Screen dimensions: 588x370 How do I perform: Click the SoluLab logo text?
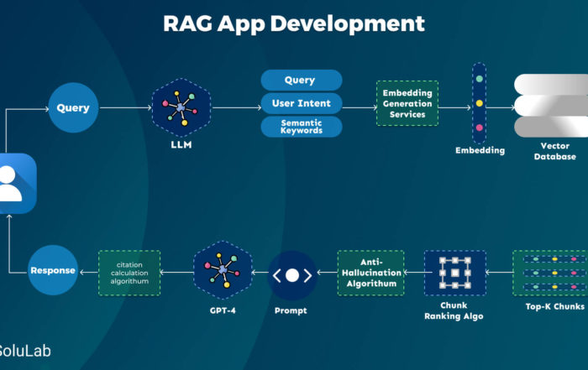[24, 352]
